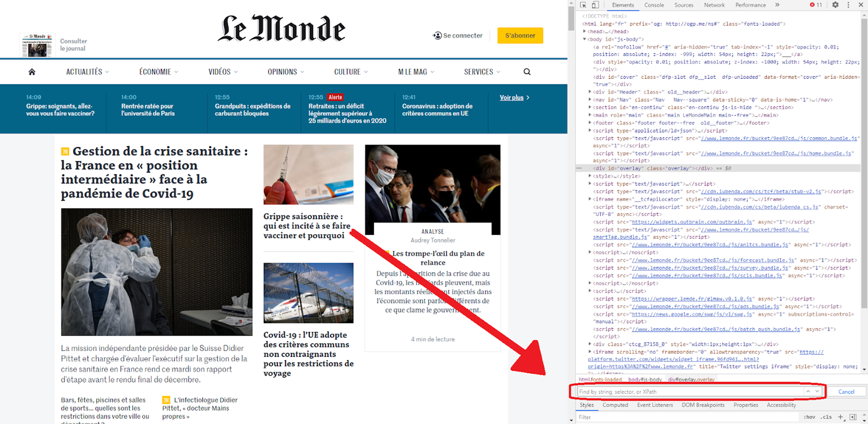Open the Computed styles tab
868x424 pixels.
pos(615,405)
